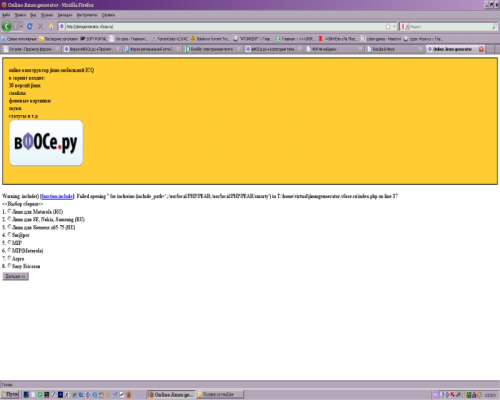
Task: Select the MIP radio button
Action: (x=9, y=242)
